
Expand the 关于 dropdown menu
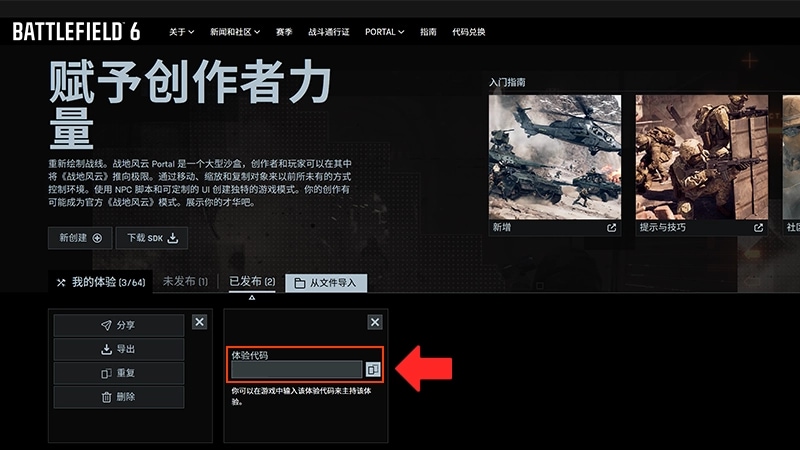click(x=182, y=32)
